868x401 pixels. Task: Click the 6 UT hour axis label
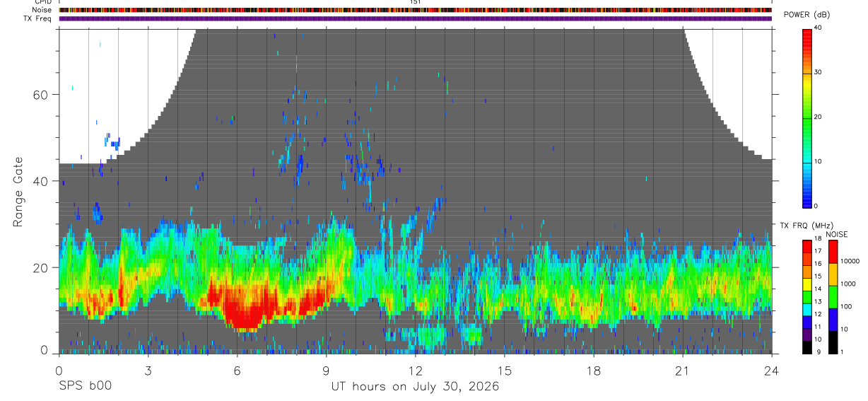[x=237, y=371]
